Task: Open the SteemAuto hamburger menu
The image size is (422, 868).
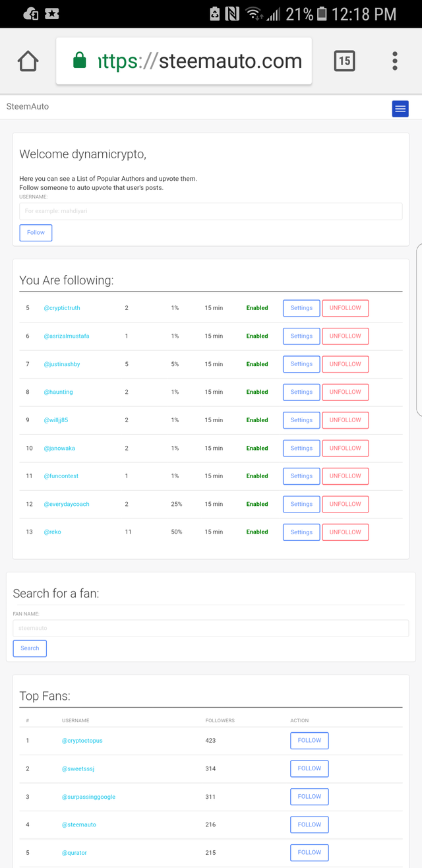Action: [x=400, y=109]
